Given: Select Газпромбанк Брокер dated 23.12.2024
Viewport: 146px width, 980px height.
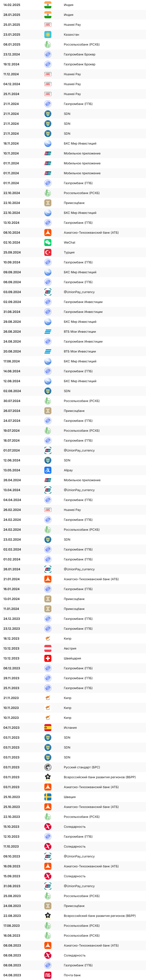Looking at the screenshot, I should tap(74, 54).
